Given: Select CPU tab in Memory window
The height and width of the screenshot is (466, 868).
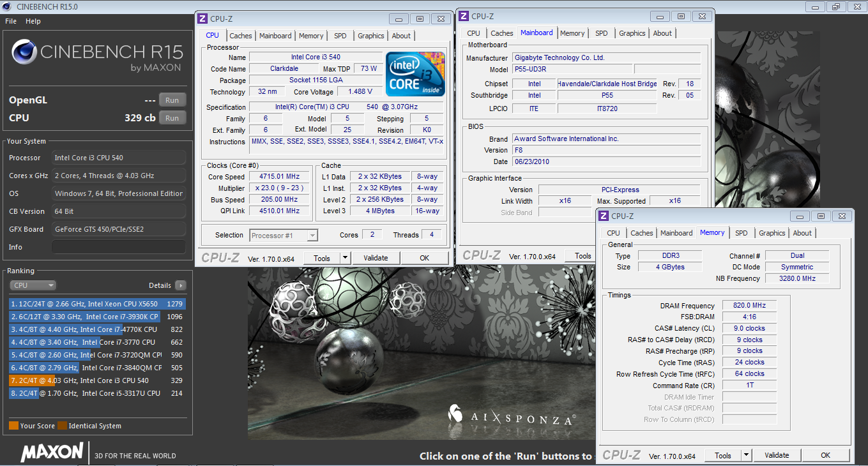Looking at the screenshot, I should 613,233.
